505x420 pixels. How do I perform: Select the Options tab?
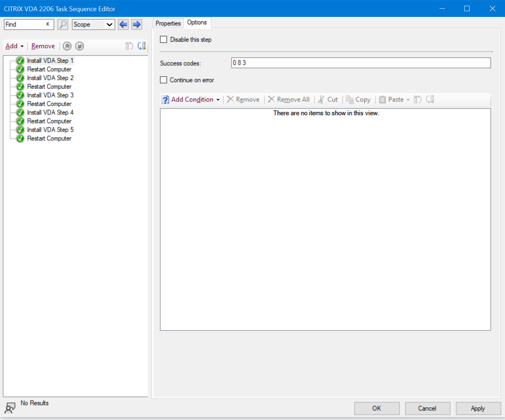pyautogui.click(x=197, y=23)
